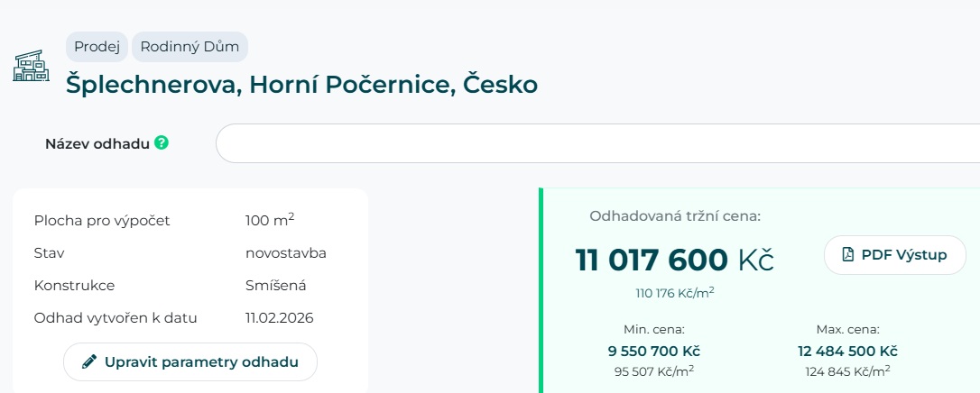Click the 9 550 700 Kč minimum price
Viewport: 980px width, 393px height.
point(654,351)
